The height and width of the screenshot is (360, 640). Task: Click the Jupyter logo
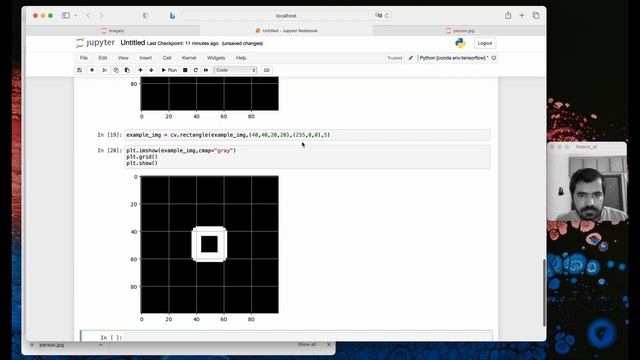tap(95, 43)
